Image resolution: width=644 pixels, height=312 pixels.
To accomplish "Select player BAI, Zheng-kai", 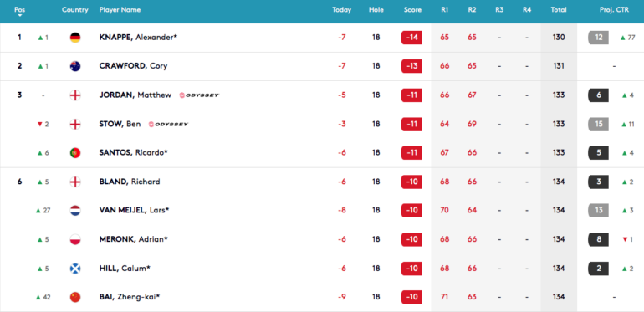I will click(x=130, y=297).
